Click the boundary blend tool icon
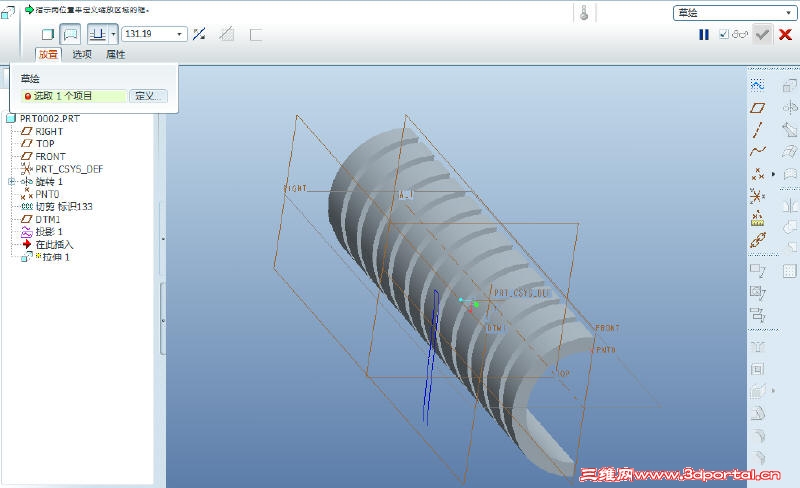Screen dimensions: 800x488 pyautogui.click(x=790, y=152)
